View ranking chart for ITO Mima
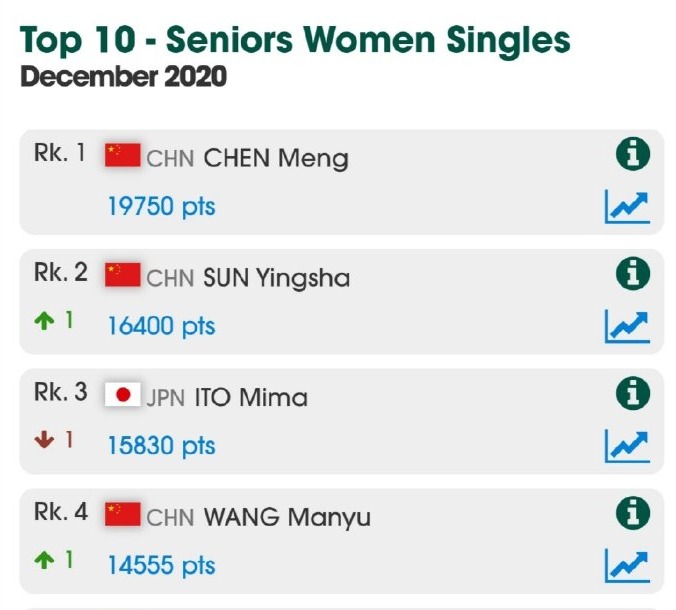 pyautogui.click(x=627, y=446)
